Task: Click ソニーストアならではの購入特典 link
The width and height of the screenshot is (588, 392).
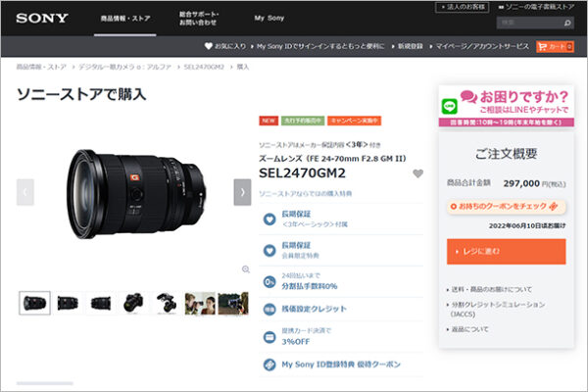Action: [x=305, y=194]
